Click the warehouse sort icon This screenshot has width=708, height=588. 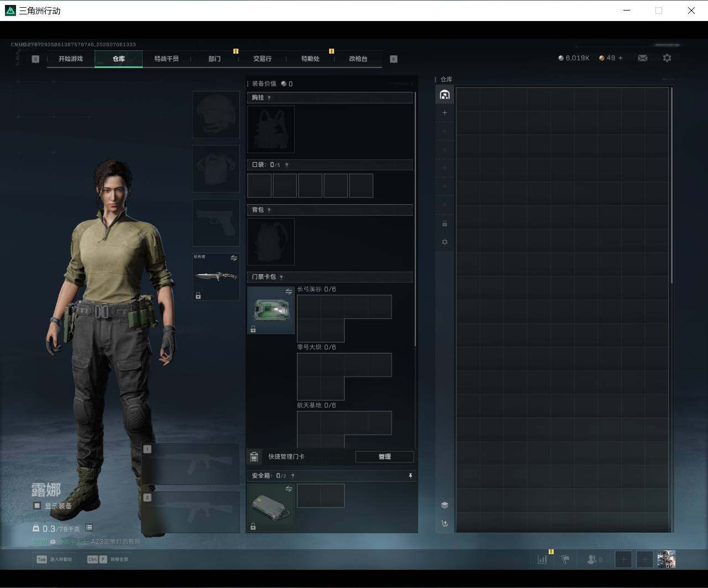coord(444,524)
